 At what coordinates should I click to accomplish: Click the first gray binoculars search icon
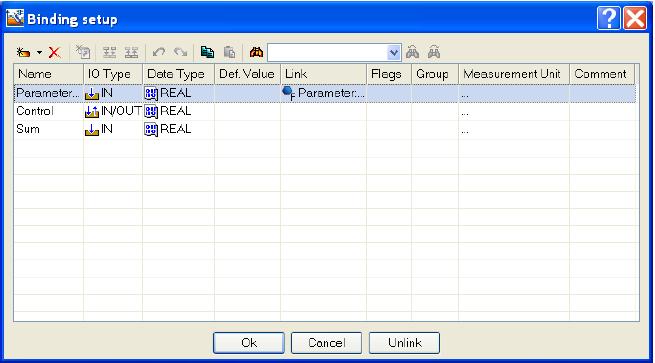[x=413, y=53]
